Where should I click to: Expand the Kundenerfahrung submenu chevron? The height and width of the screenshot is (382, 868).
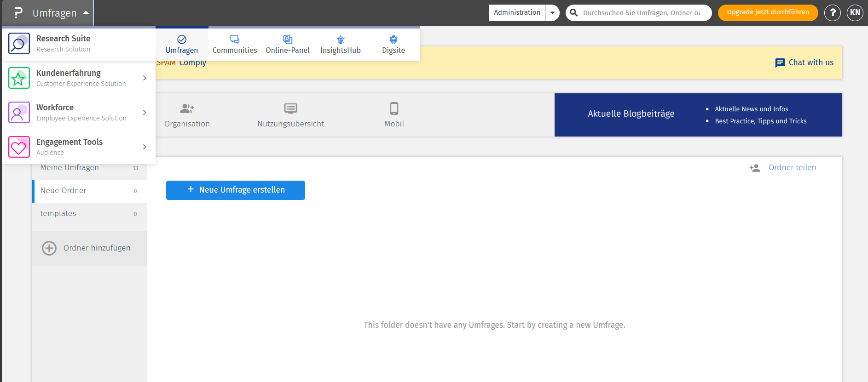pos(145,78)
